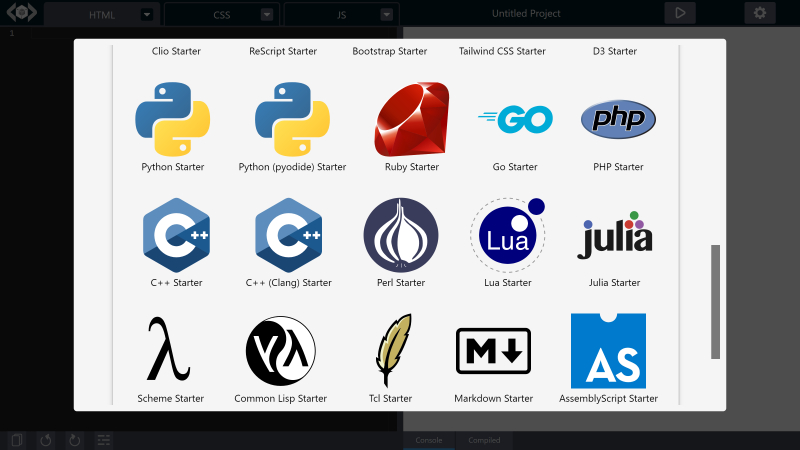Viewport: 800px width, 450px height.
Task: Choose the Lua Starter template icon
Action: 507,235
